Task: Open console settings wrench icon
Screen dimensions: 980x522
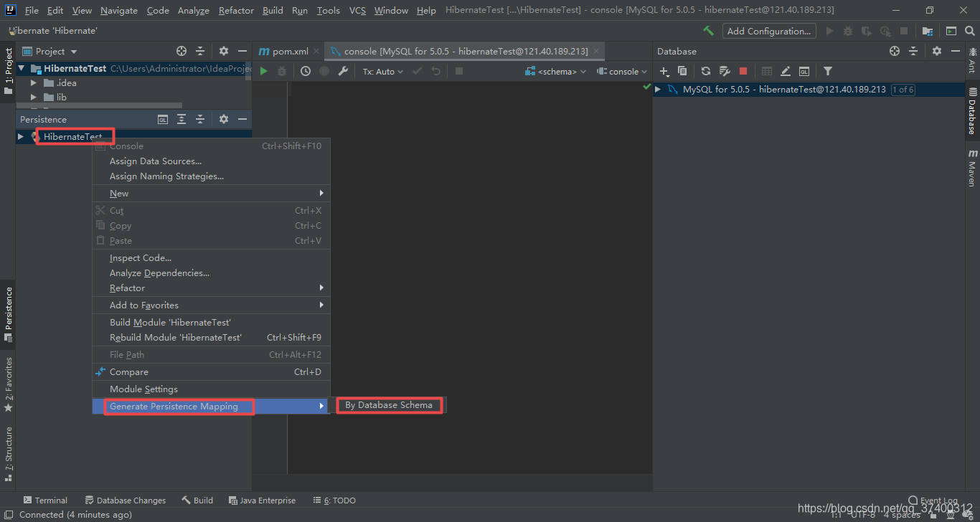Action: coord(343,71)
